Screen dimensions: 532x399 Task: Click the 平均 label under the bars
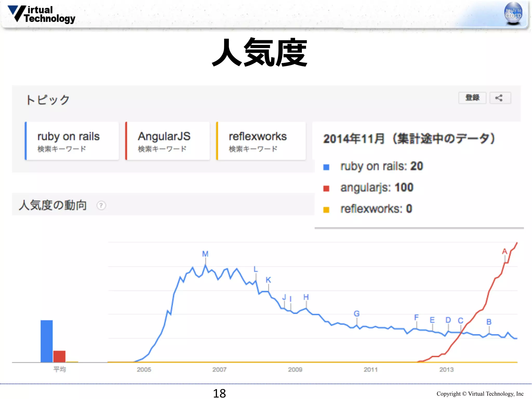(59, 369)
